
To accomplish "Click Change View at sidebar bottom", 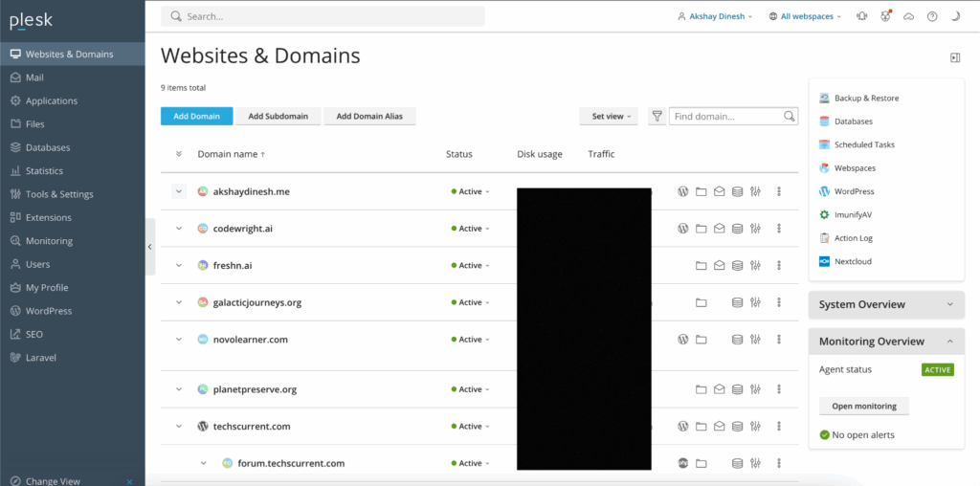I will (53, 480).
